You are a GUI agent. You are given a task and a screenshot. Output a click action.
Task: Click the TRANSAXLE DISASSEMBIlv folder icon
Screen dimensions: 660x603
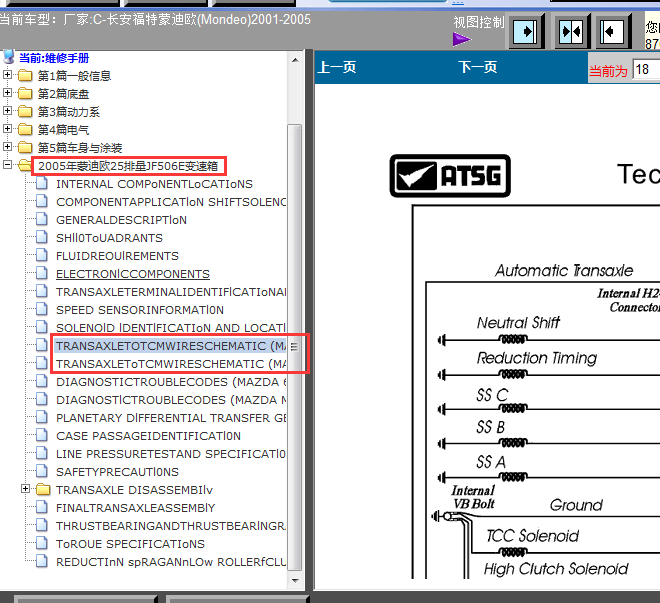point(43,489)
